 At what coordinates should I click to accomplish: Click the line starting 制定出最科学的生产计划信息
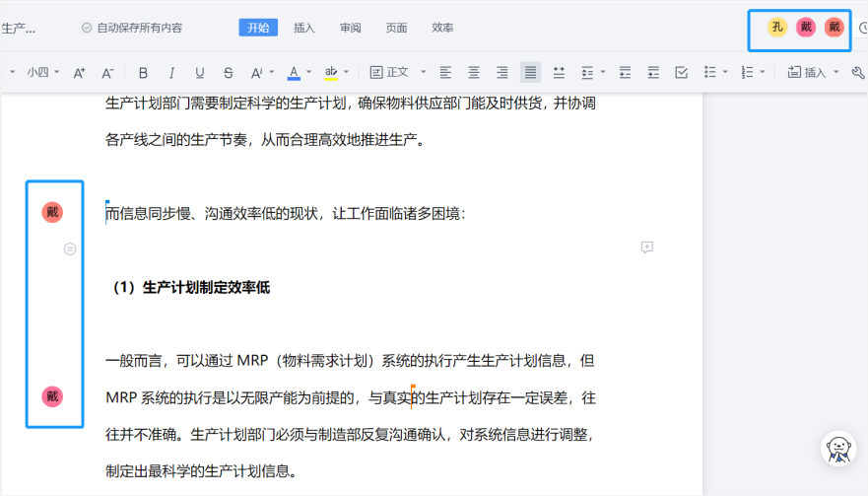pyautogui.click(x=202, y=471)
